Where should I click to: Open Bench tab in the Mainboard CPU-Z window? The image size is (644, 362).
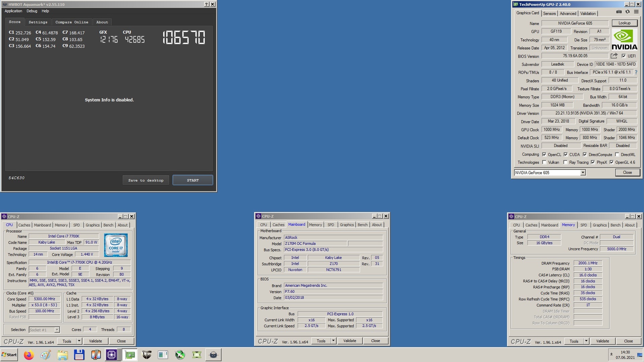pyautogui.click(x=362, y=225)
